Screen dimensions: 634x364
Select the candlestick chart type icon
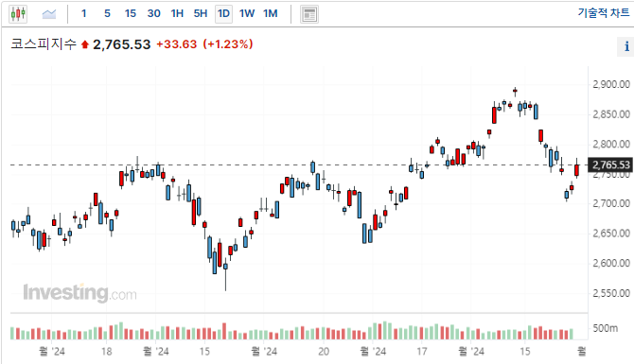(18, 14)
